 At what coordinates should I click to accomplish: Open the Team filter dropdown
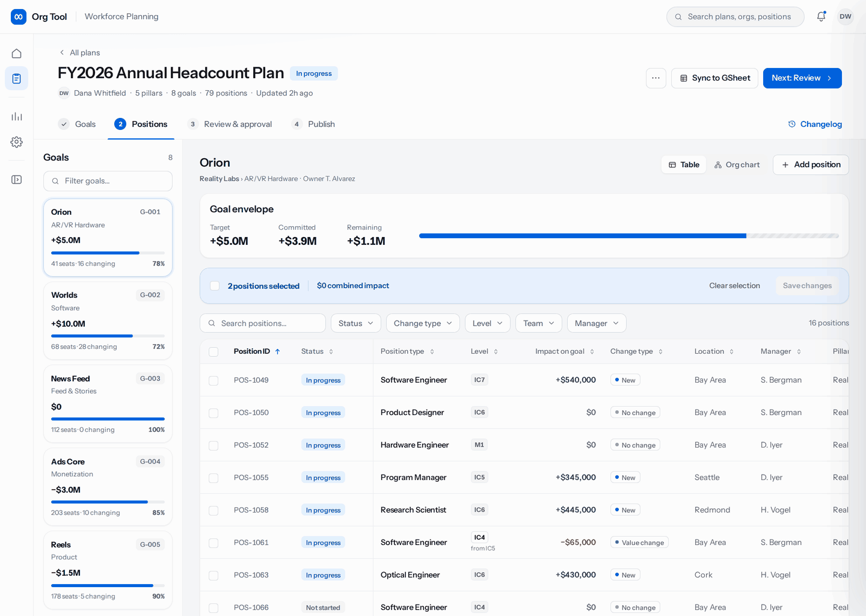(x=539, y=323)
